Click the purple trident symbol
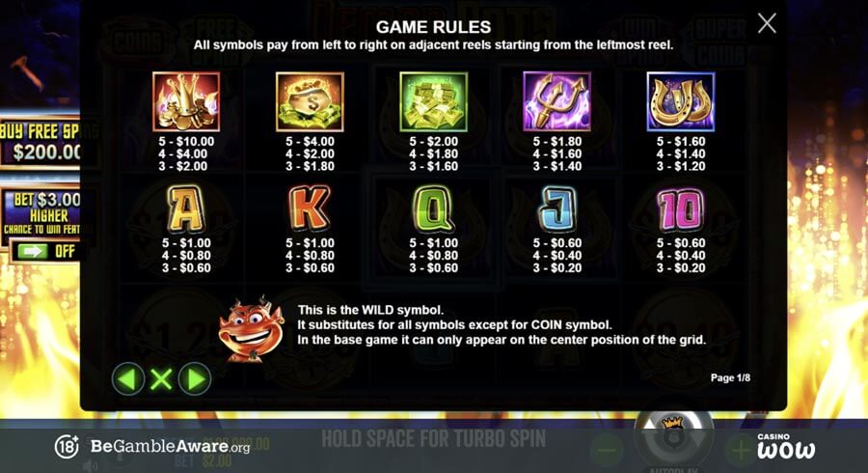This screenshot has width=868, height=473. [556, 102]
